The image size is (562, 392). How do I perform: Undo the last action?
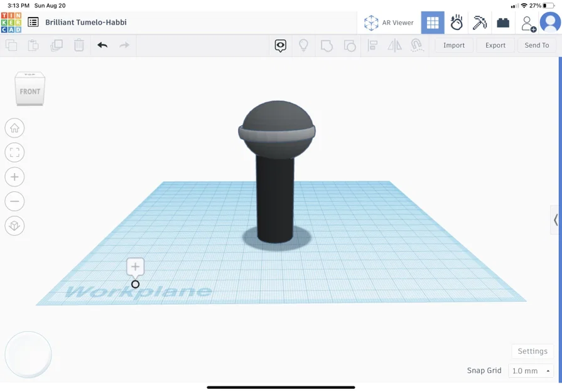(102, 45)
